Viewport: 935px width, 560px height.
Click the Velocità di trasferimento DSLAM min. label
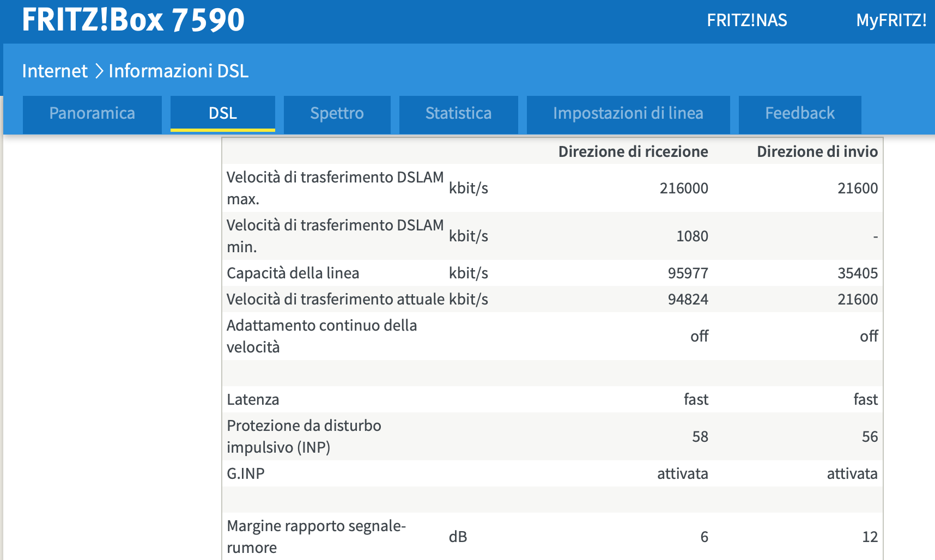click(335, 236)
